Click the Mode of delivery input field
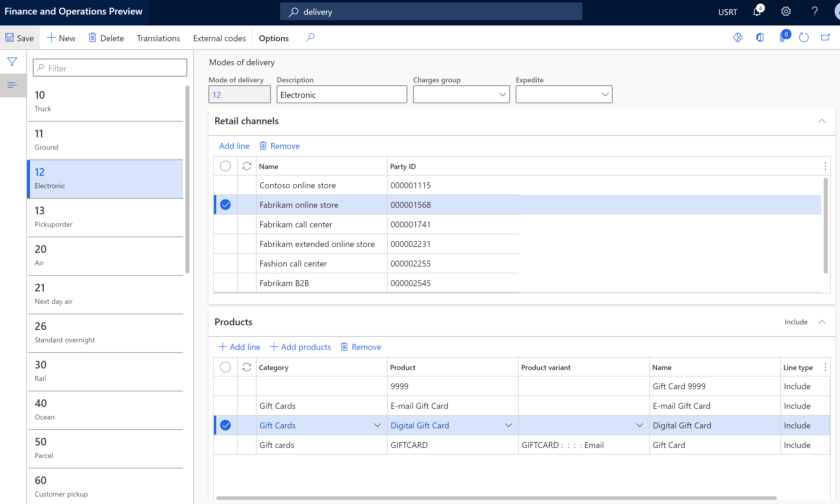The height and width of the screenshot is (504, 840). (240, 94)
